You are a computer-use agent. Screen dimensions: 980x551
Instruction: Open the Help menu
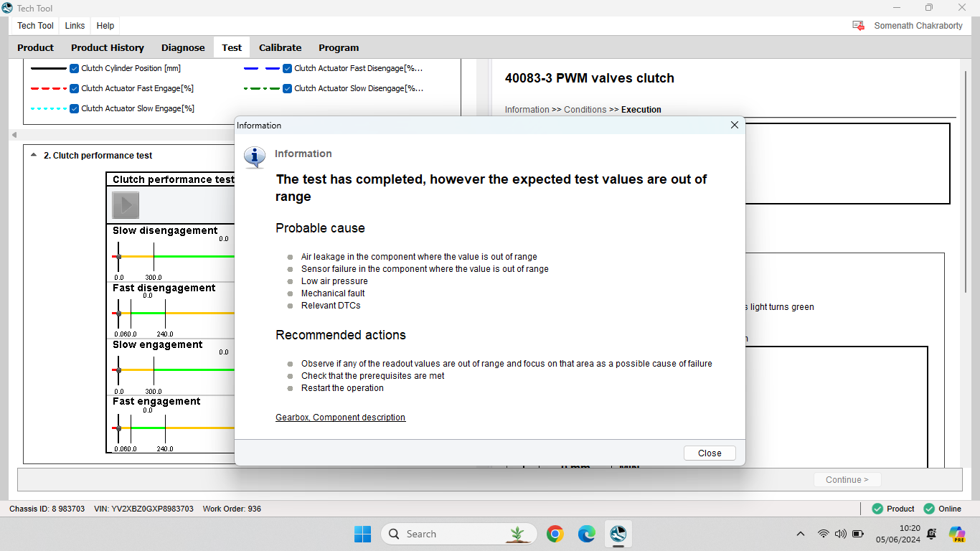pos(105,25)
